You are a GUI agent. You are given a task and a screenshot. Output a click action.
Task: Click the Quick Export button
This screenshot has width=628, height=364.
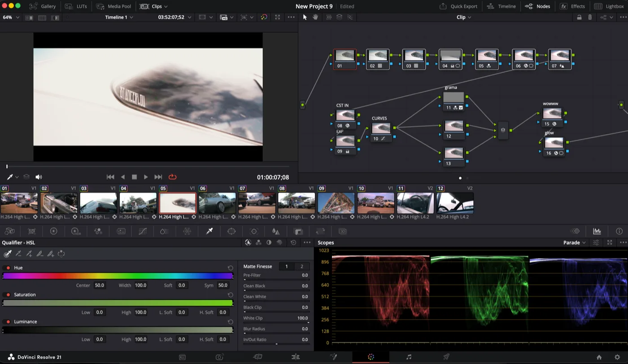(x=458, y=6)
